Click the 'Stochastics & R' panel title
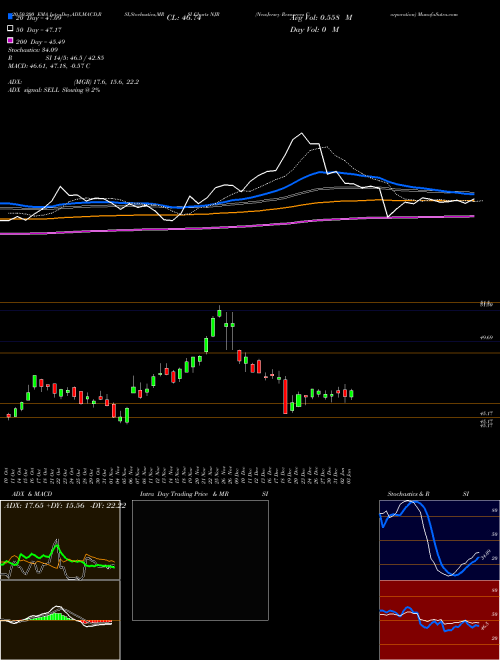 click(408, 494)
